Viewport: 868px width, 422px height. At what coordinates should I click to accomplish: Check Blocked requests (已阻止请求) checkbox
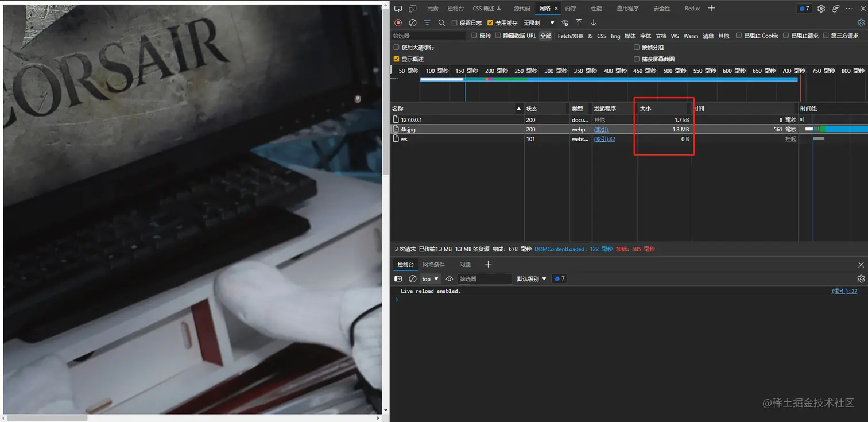click(786, 36)
